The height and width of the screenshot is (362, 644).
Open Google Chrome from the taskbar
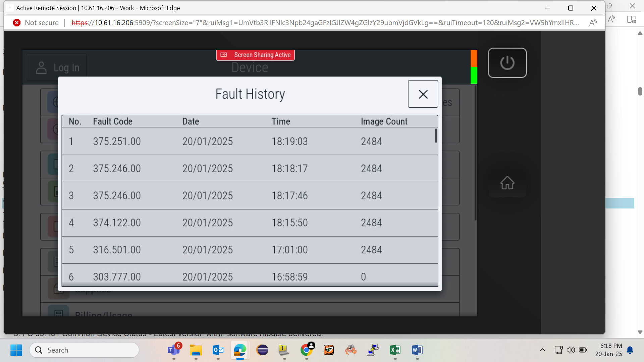pos(307,350)
